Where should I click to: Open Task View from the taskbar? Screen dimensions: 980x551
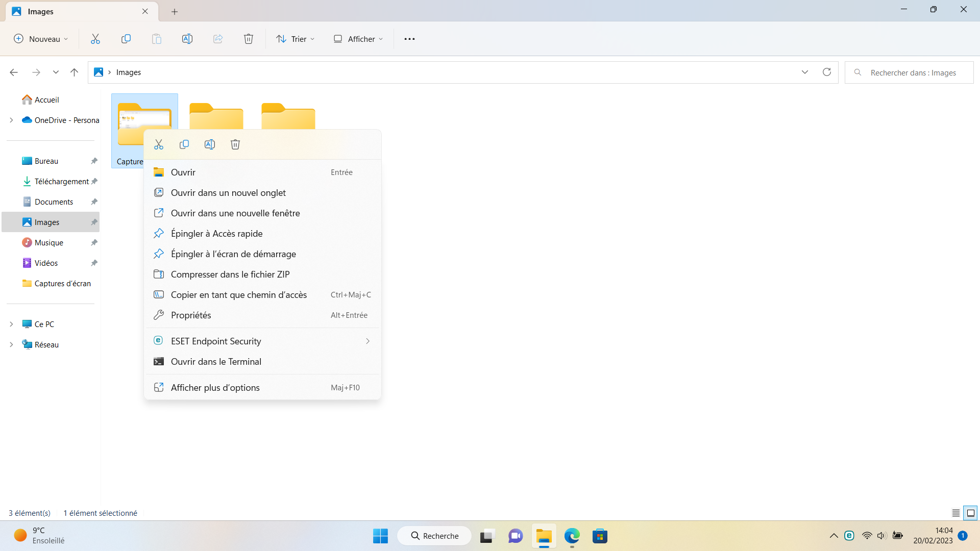(487, 536)
